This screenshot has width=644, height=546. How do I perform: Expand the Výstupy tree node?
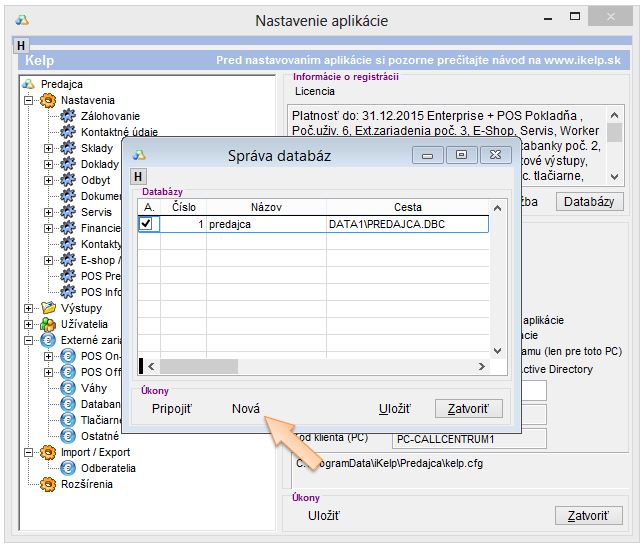[28, 308]
